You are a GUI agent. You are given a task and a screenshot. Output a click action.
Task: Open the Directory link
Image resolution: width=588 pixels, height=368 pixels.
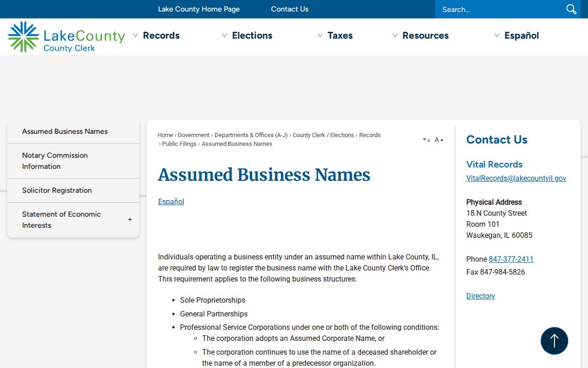pos(481,296)
